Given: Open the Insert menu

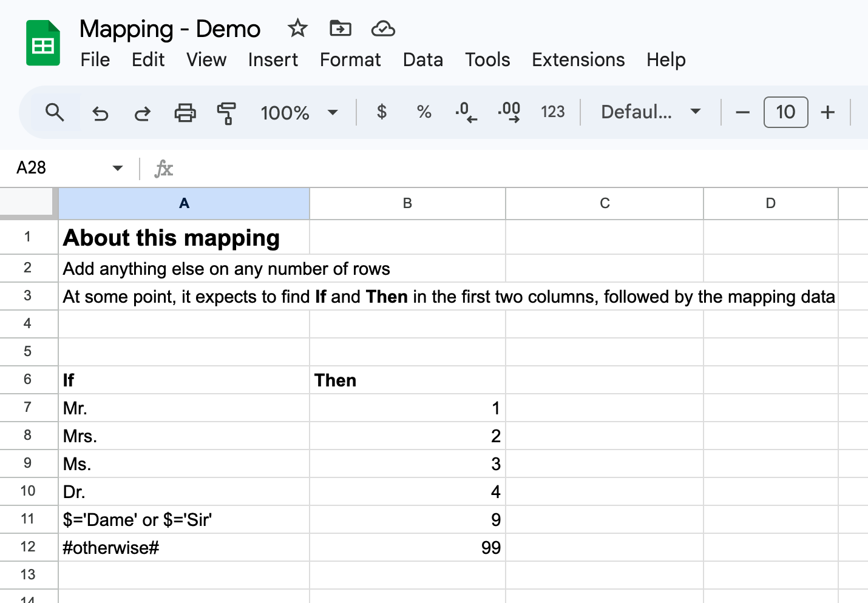Looking at the screenshot, I should click(273, 59).
